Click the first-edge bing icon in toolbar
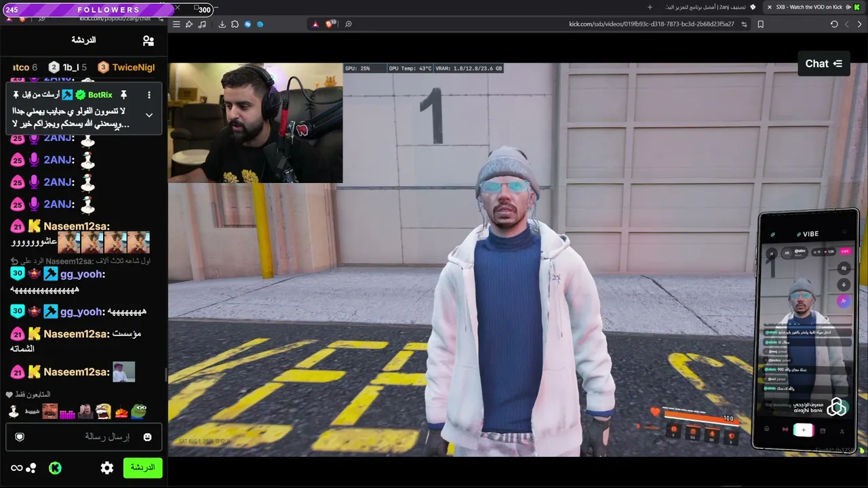The width and height of the screenshot is (868, 488). pos(248,24)
